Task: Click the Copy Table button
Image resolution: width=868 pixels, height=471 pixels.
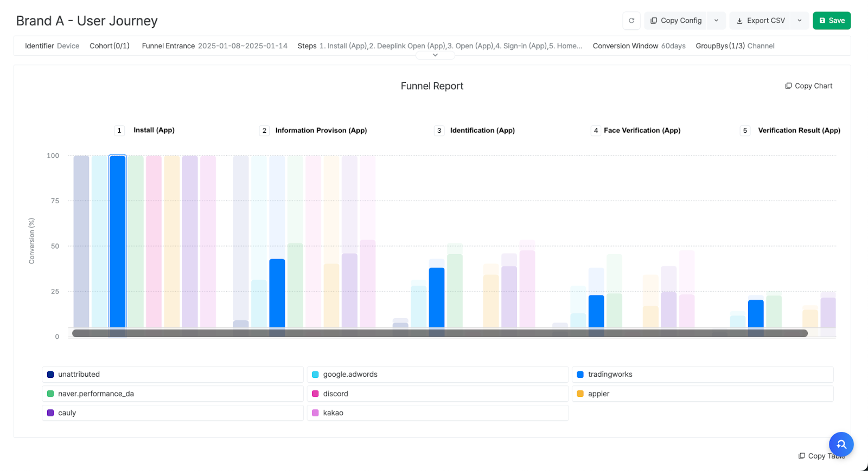Action: pos(821,456)
